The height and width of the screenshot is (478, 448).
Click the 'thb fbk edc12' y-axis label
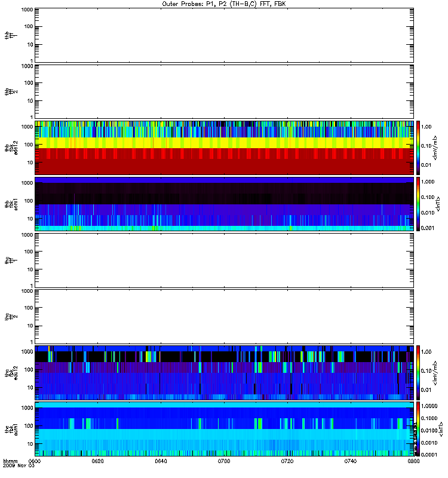point(11,148)
